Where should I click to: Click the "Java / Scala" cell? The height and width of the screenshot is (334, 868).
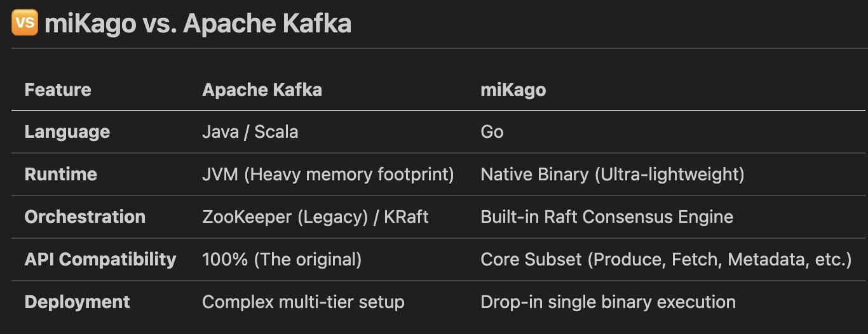tap(250, 132)
